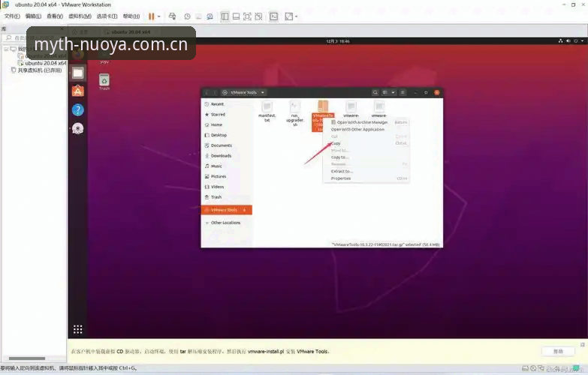Click the DVD disc icon in the dock
The width and height of the screenshot is (588, 375).
[78, 128]
